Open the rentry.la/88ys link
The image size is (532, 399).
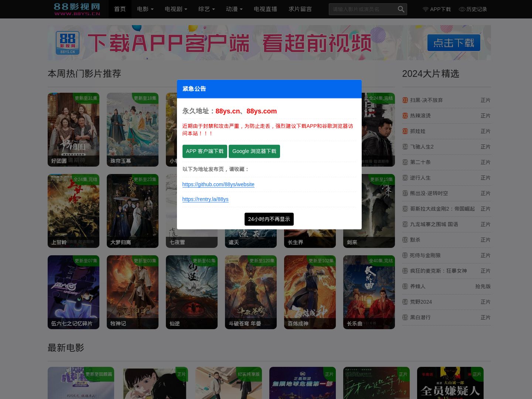pyautogui.click(x=205, y=199)
